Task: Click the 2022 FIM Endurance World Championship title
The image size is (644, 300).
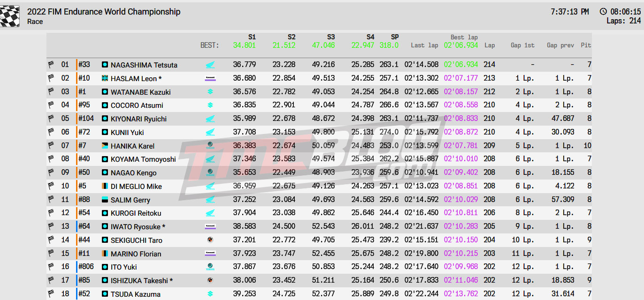Action: (104, 12)
